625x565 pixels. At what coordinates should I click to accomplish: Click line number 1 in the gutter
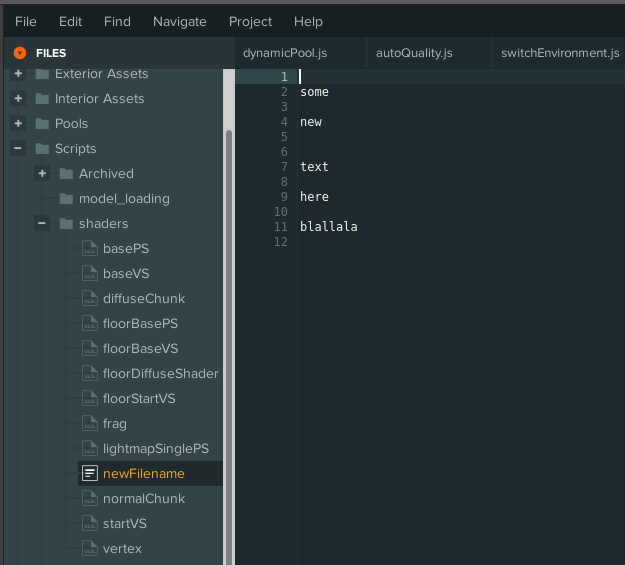click(x=284, y=77)
